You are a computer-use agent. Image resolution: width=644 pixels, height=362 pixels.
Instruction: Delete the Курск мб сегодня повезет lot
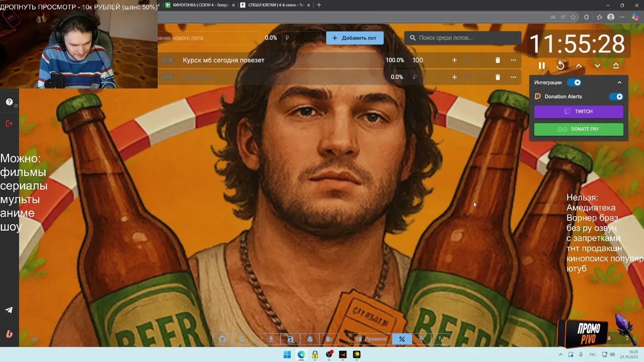point(498,60)
